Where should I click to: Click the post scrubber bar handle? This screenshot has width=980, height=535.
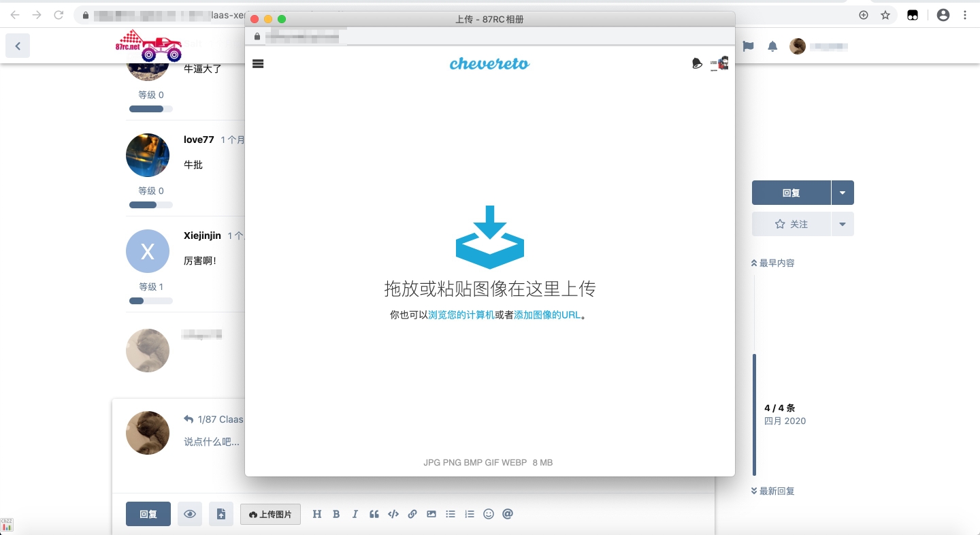click(x=754, y=414)
